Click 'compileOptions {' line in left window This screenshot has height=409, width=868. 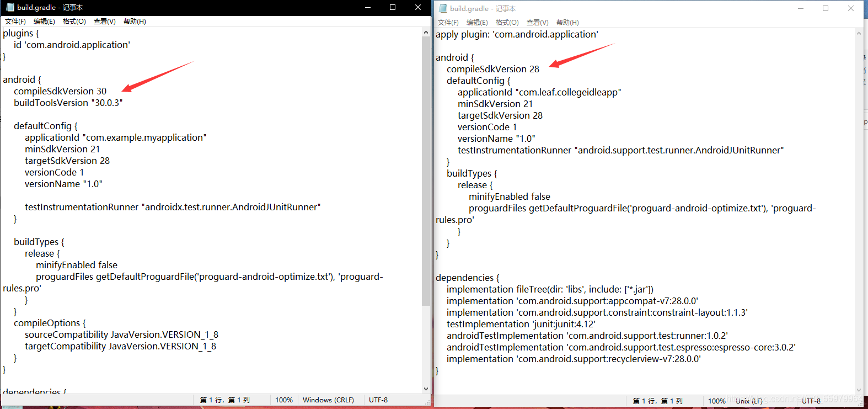coord(50,323)
